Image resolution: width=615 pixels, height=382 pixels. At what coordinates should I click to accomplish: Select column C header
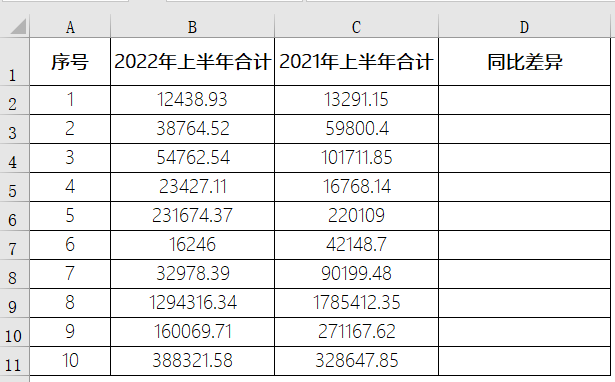coord(356,27)
